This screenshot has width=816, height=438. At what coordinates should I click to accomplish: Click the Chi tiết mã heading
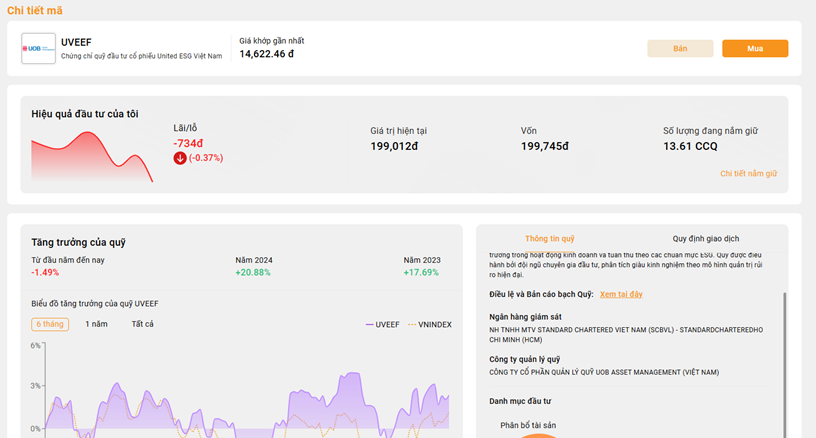click(x=34, y=10)
